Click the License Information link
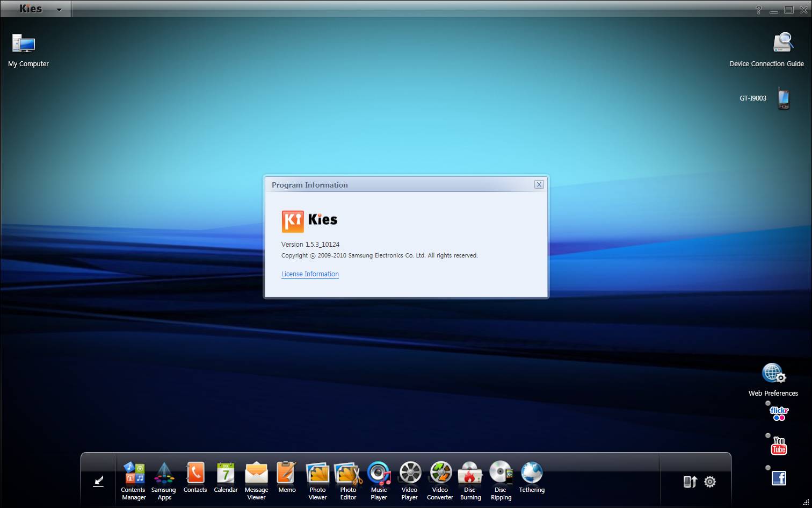The width and height of the screenshot is (812, 508). click(x=310, y=274)
